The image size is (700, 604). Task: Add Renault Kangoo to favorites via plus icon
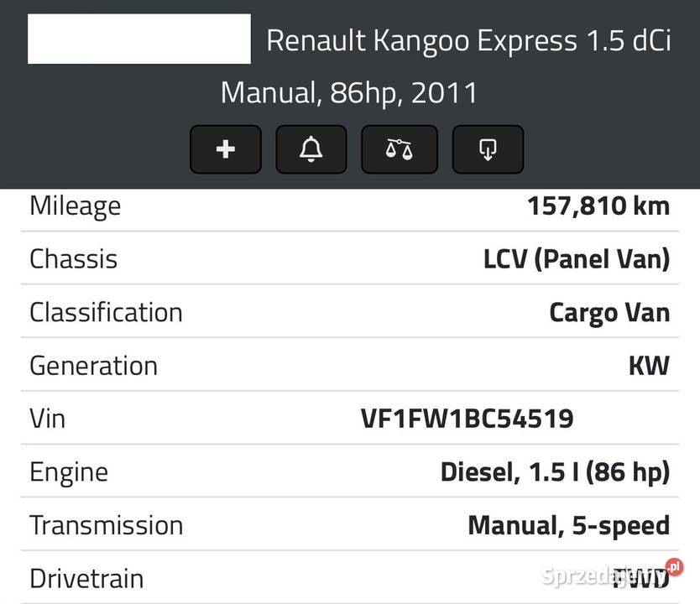coord(225,148)
